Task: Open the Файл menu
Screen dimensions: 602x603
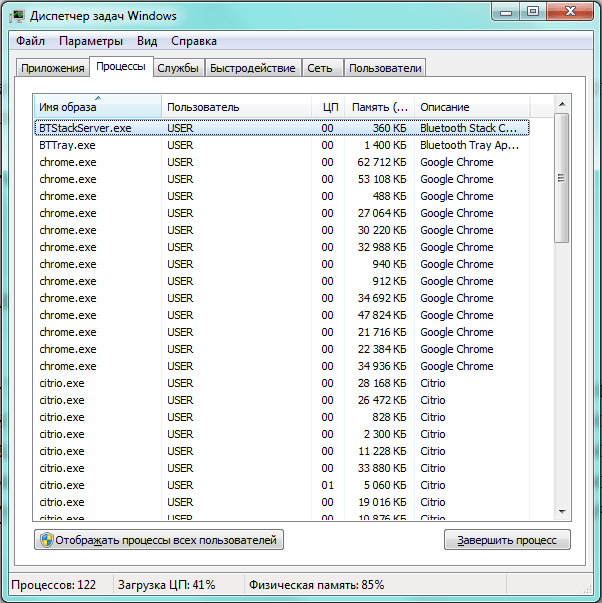Action: click(x=30, y=41)
